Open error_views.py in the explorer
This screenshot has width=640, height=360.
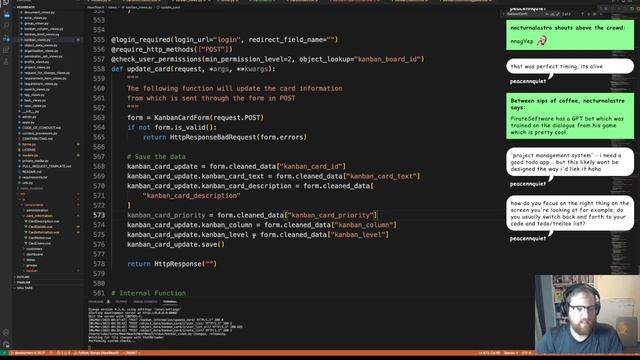pyautogui.click(x=36, y=18)
